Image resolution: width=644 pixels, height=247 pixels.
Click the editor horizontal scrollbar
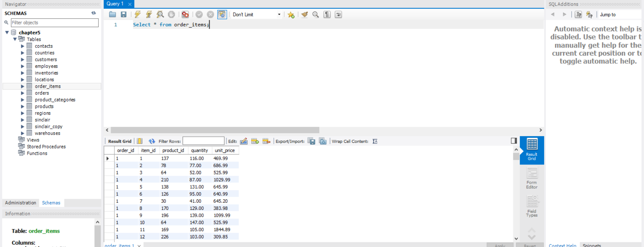[x=215, y=130]
